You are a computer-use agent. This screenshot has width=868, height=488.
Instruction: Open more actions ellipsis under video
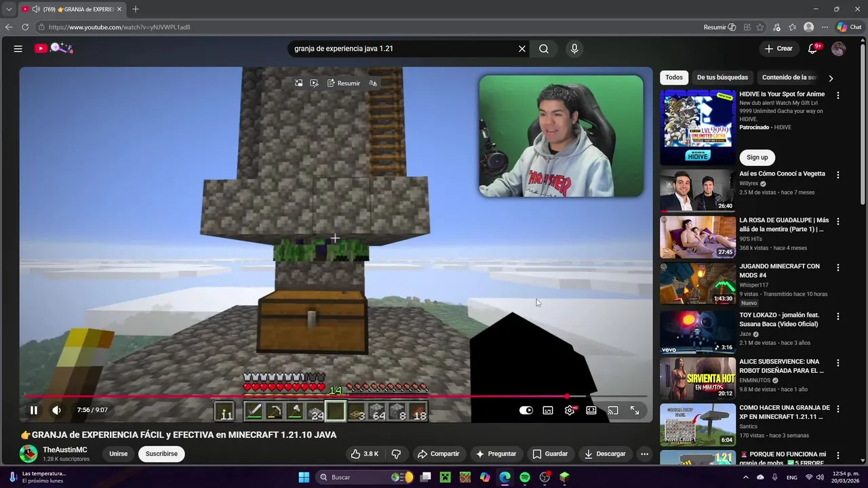pyautogui.click(x=645, y=454)
